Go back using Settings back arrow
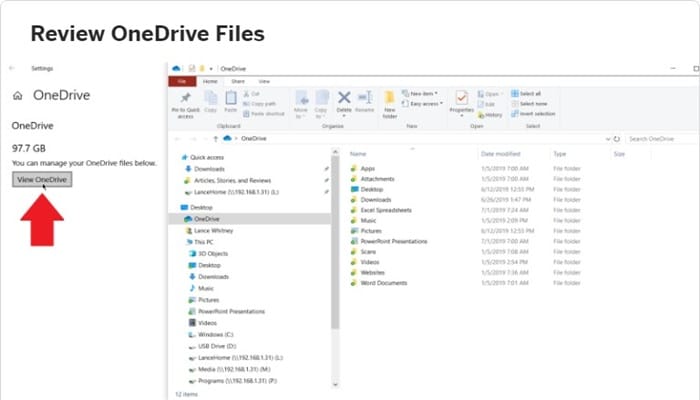700x400 pixels. click(x=12, y=68)
